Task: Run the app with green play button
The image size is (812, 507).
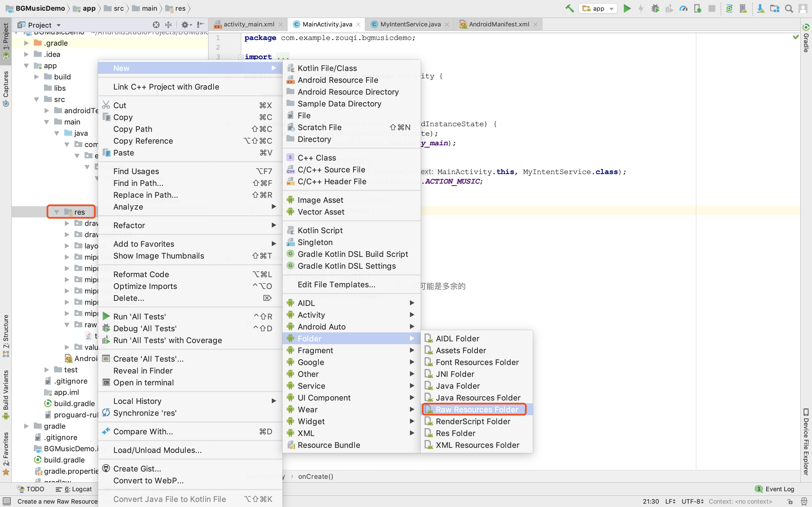Action: [627, 8]
